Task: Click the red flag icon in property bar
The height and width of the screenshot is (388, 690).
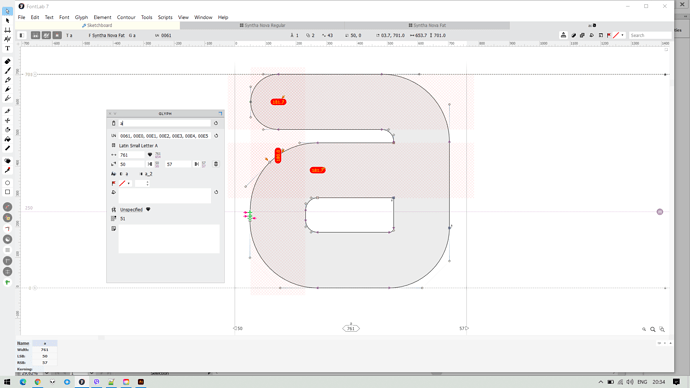Action: coord(609,35)
